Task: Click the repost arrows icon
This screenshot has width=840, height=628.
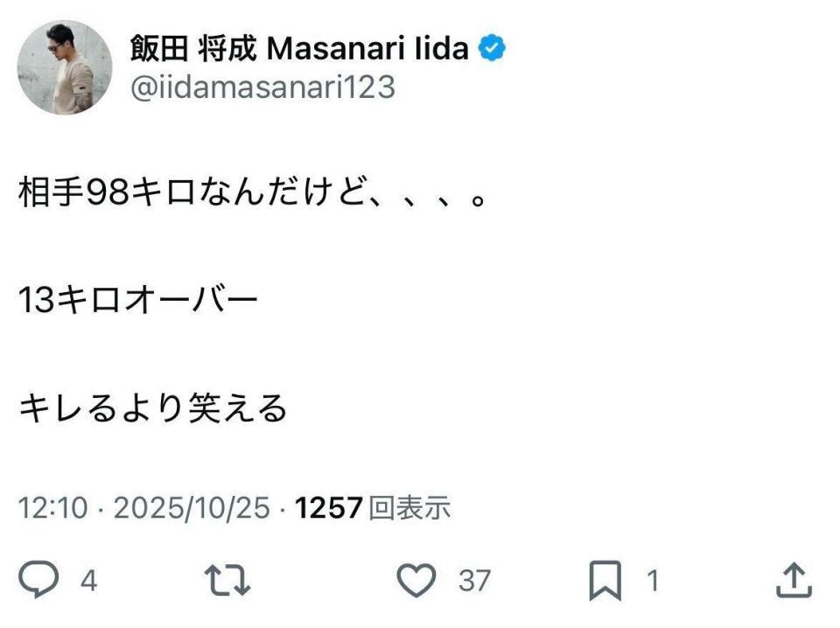Action: point(227,580)
